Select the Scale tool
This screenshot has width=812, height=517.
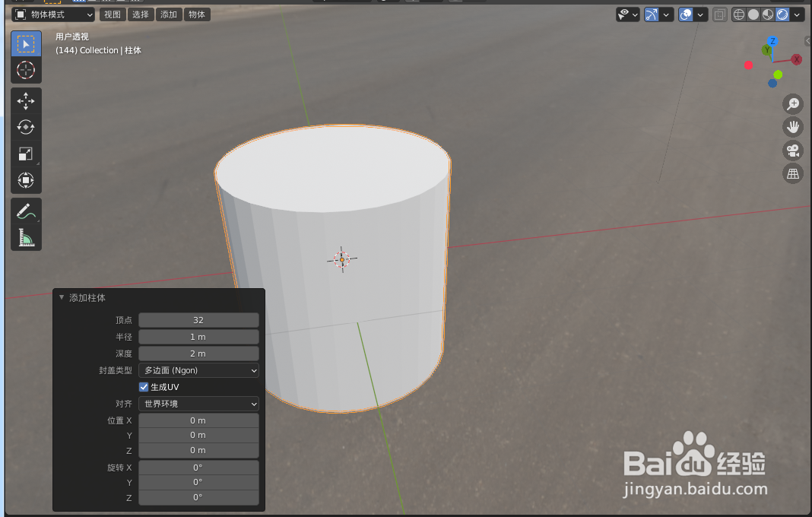[26, 154]
